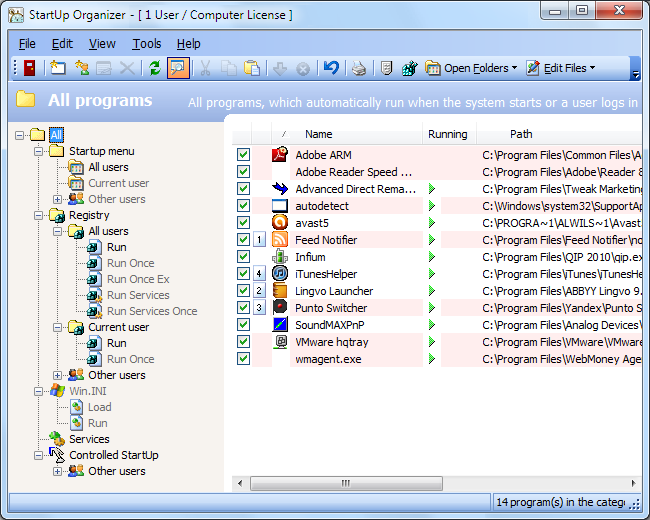Image resolution: width=650 pixels, height=520 pixels.
Task: Collapse the Startup menu tree node
Action: [x=39, y=151]
